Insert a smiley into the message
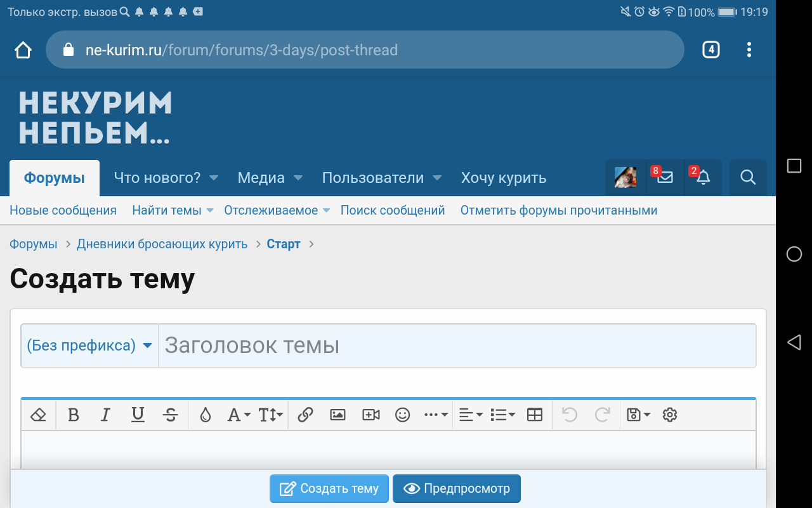Screen dimensions: 812x508 [x=402, y=415]
